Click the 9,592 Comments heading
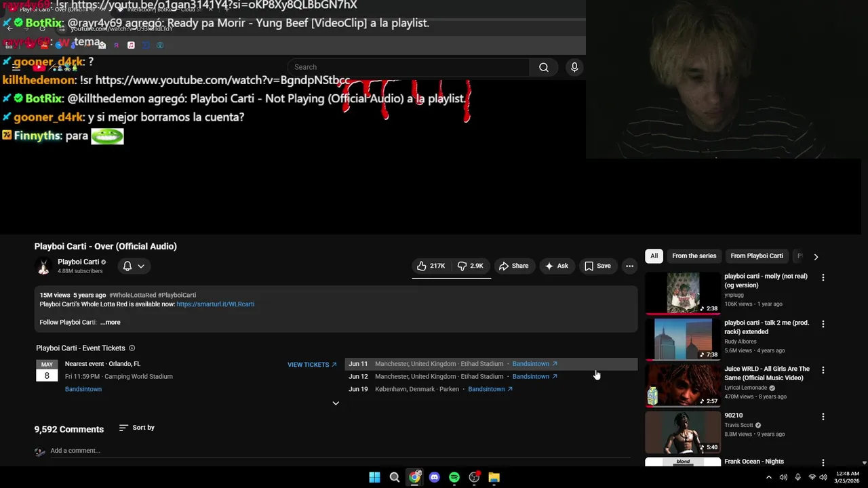The width and height of the screenshot is (868, 488). (69, 429)
